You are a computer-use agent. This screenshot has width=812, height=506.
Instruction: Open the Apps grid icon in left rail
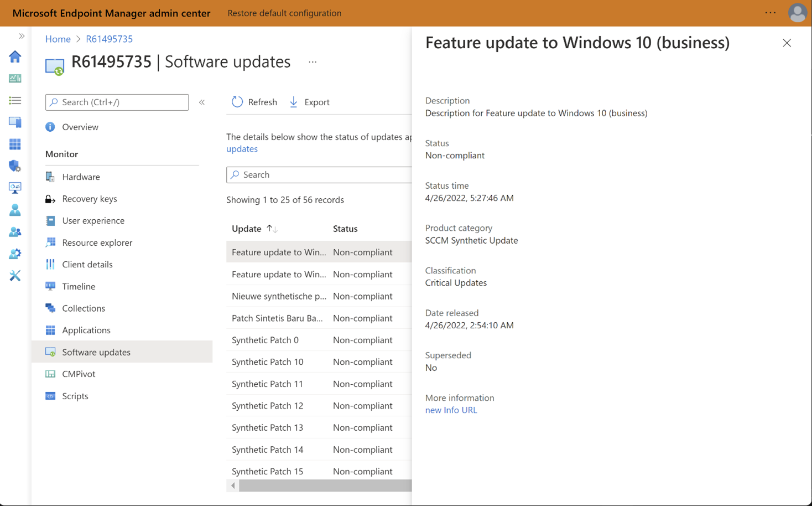pos(15,144)
